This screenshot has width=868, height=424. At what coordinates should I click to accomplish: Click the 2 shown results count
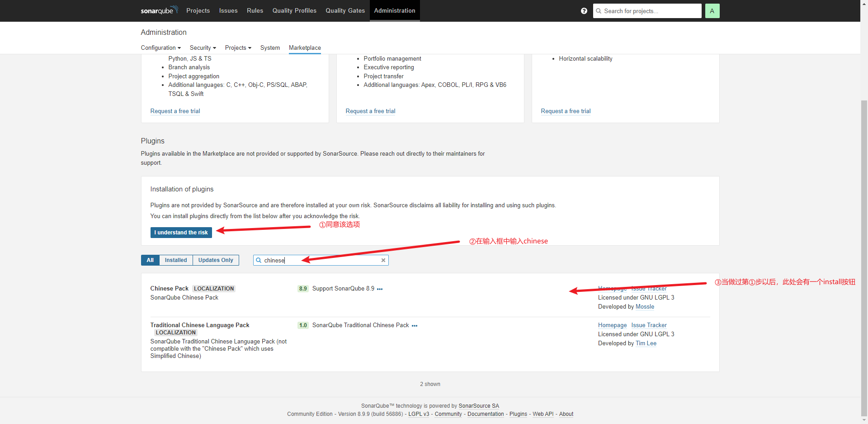point(430,384)
